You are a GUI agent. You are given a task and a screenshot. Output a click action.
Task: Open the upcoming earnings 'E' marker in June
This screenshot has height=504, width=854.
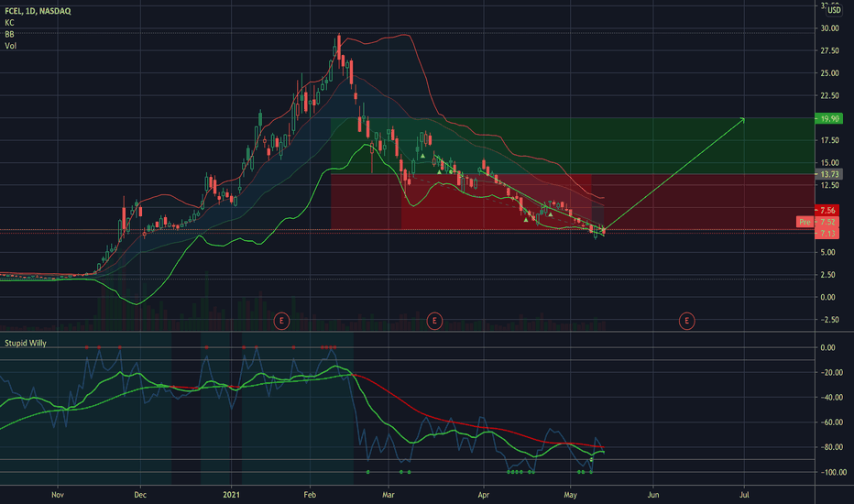[x=687, y=321]
